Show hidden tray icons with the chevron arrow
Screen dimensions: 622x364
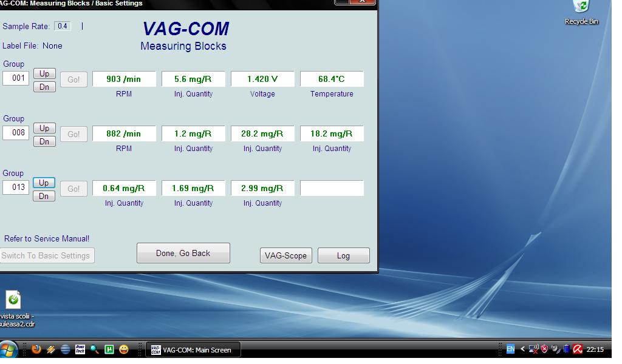click(x=522, y=349)
